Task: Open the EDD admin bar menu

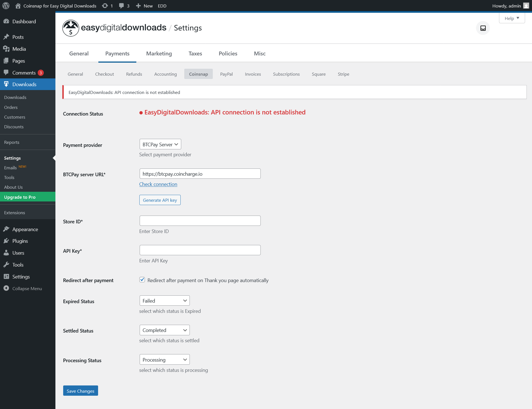Action: click(x=162, y=6)
